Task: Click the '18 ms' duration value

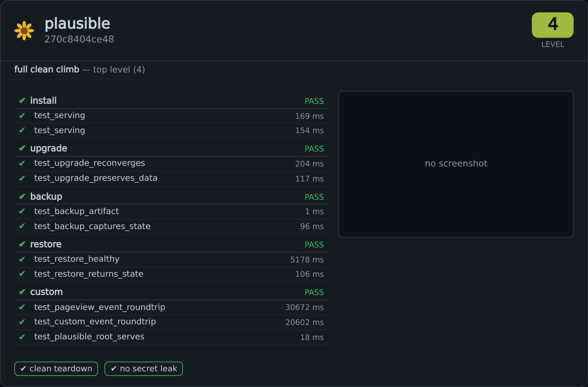Action: (312, 337)
